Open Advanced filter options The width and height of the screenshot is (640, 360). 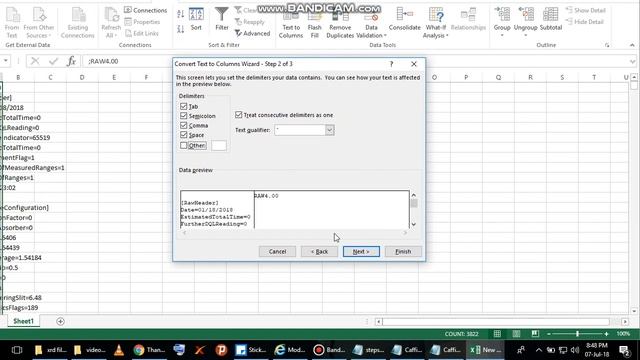click(252, 33)
